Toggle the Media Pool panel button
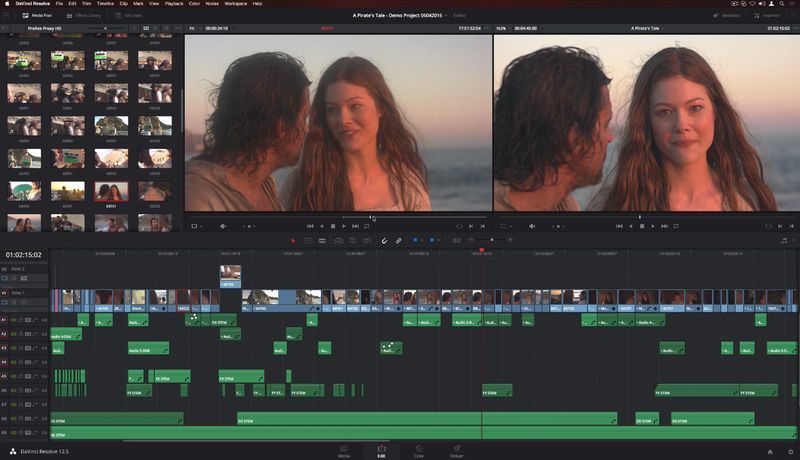The width and height of the screenshot is (800, 460). coord(37,15)
